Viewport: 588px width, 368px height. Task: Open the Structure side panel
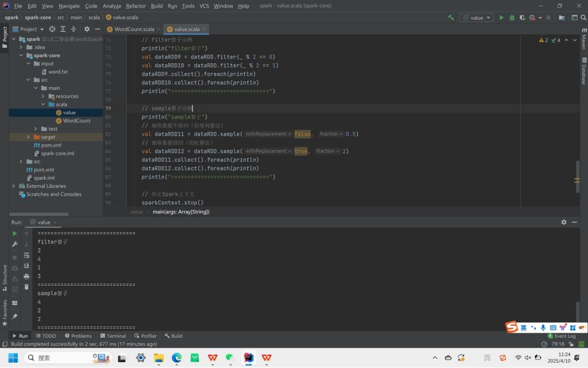tap(4, 278)
